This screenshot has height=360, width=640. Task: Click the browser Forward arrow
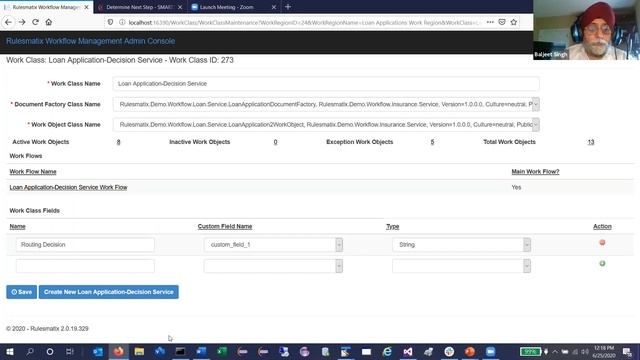22,22
